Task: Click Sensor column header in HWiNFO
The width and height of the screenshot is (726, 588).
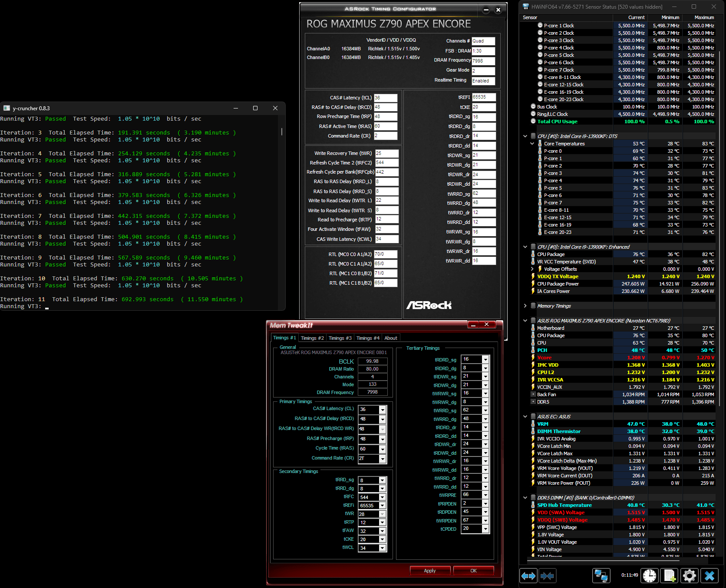Action: [x=567, y=17]
